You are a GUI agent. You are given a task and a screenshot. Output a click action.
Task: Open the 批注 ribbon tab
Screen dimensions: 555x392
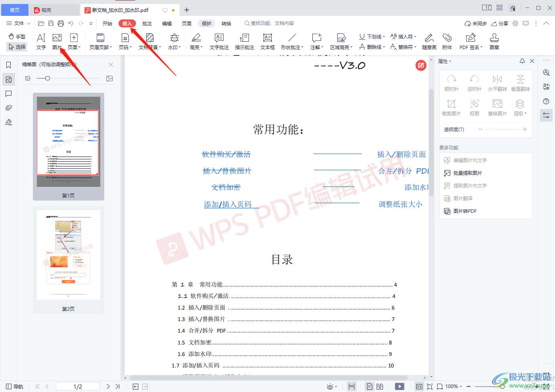[147, 23]
